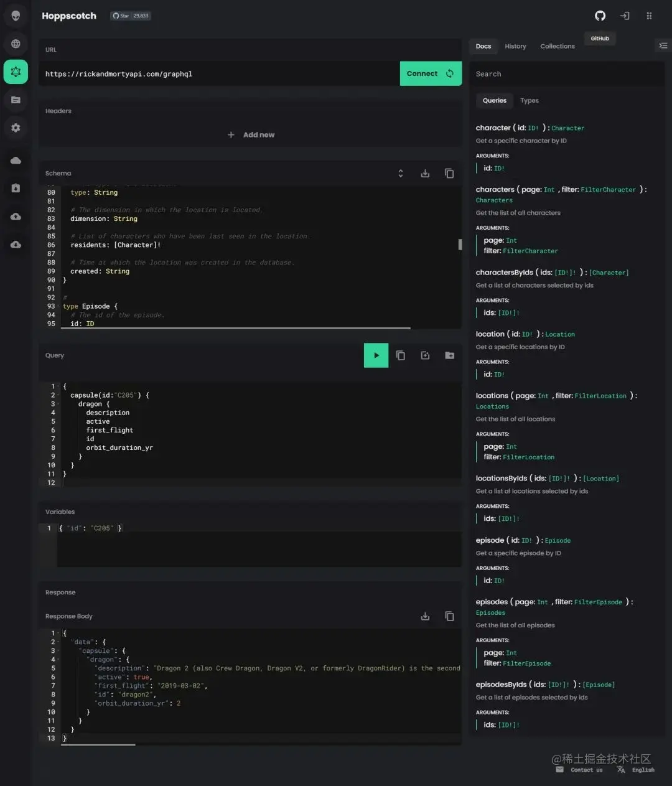The image size is (672, 786).
Task: Open the Character return type link
Action: (x=567, y=128)
